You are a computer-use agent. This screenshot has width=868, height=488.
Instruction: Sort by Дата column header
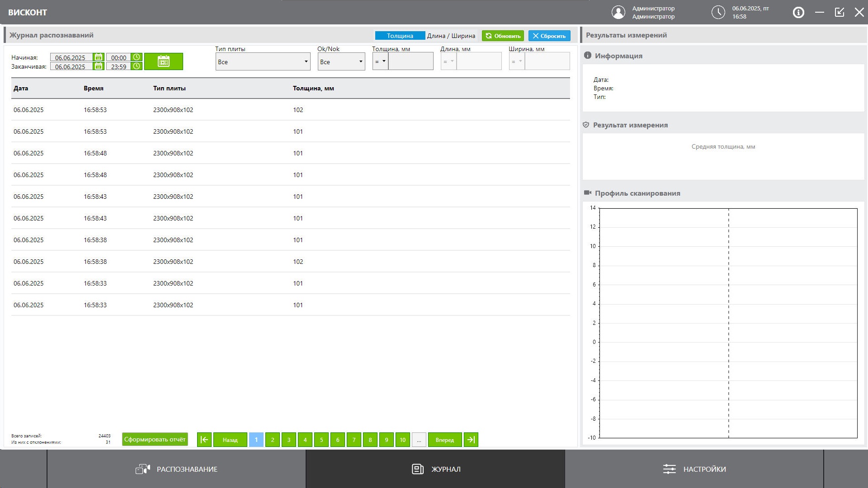click(x=21, y=88)
